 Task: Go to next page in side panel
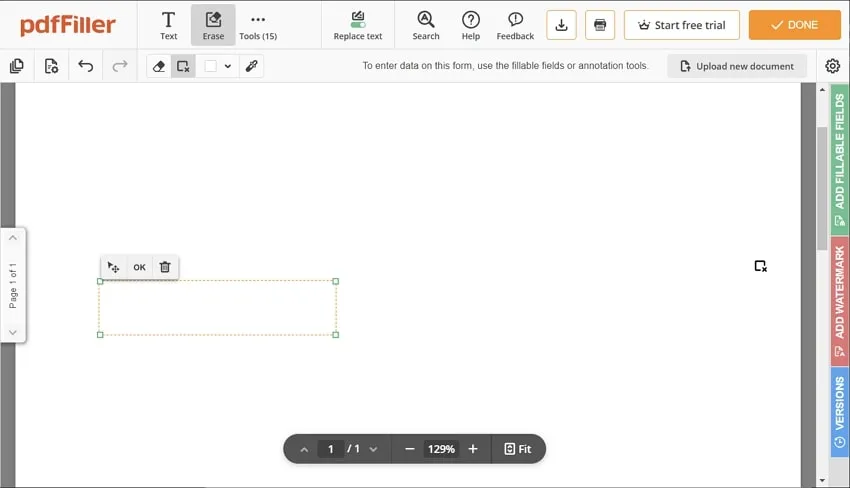[13, 332]
